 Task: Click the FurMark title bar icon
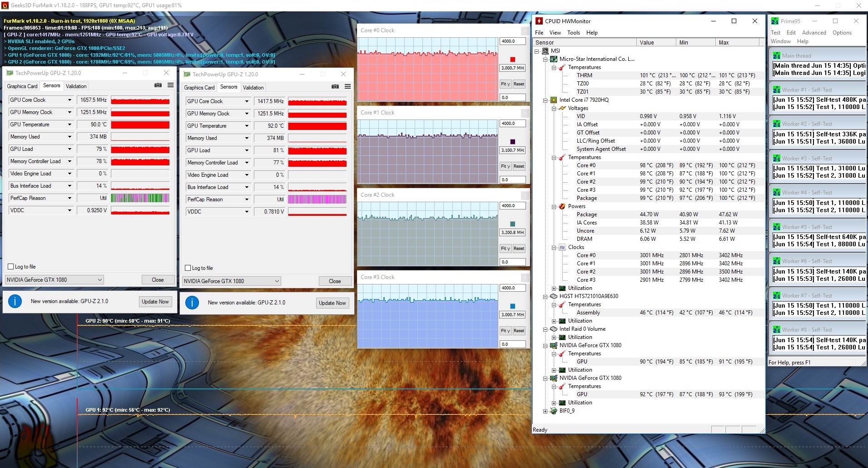(5, 5)
